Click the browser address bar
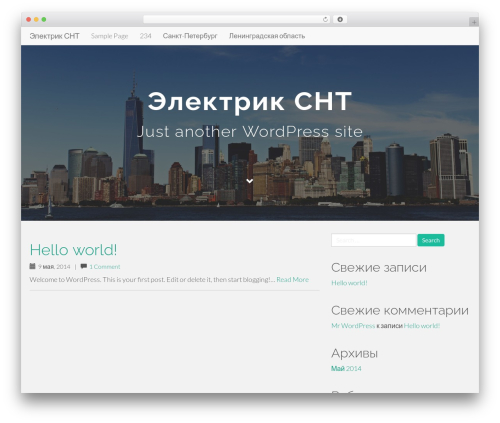Image resolution: width=500 pixels, height=423 pixels. [237, 20]
